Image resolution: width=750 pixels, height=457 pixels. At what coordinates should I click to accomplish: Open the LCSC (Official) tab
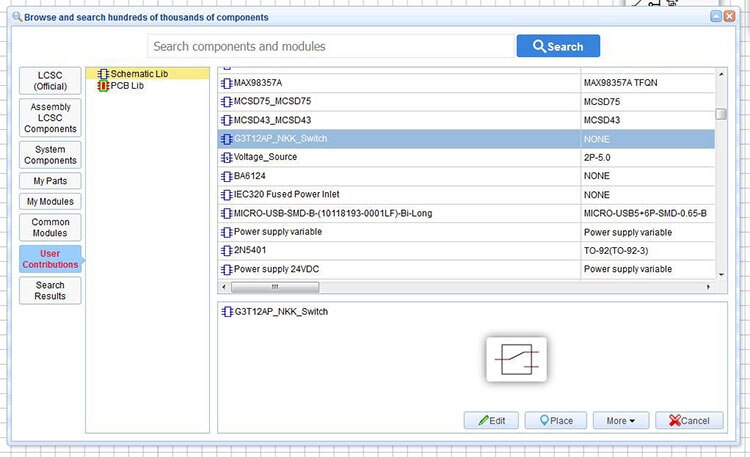tap(50, 81)
